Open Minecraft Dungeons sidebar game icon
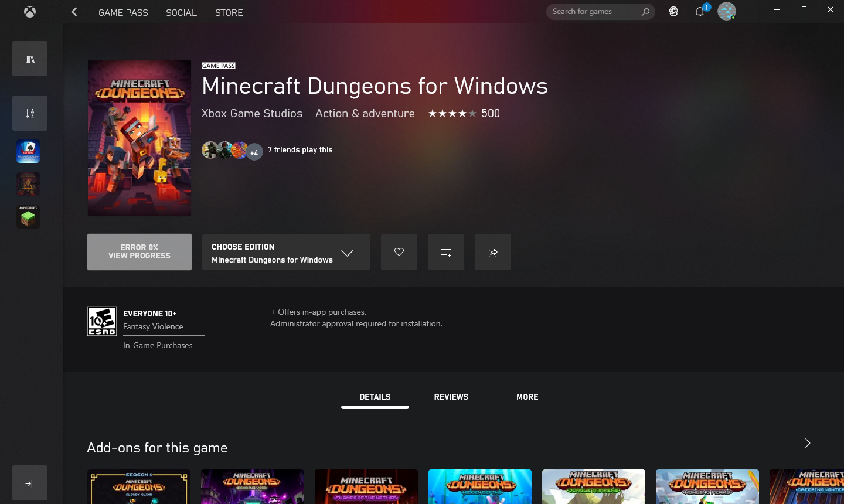Screen dimensions: 844x504 coord(28,184)
